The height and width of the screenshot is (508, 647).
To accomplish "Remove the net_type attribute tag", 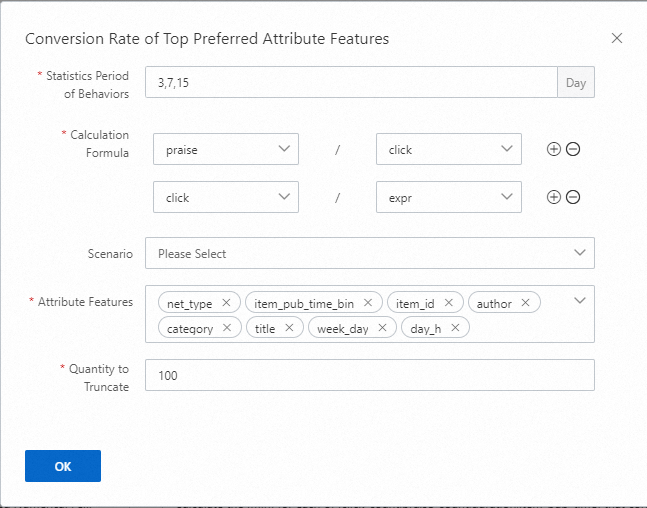I will 226,303.
